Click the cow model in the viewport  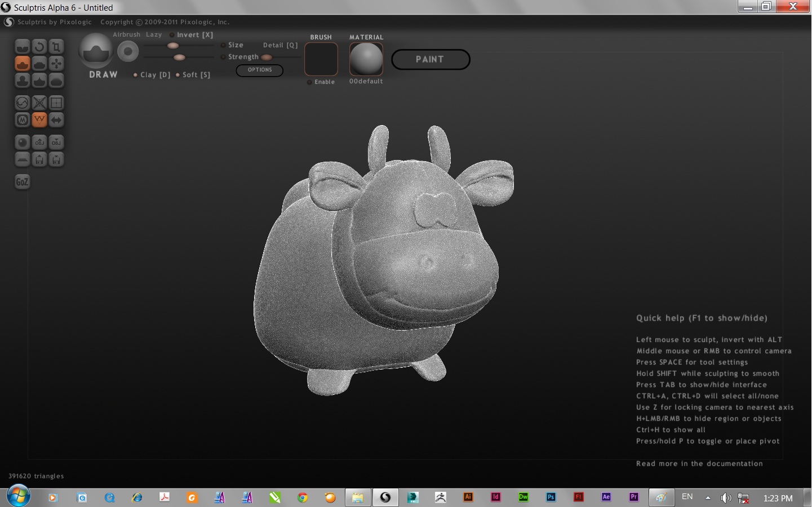tap(383, 259)
